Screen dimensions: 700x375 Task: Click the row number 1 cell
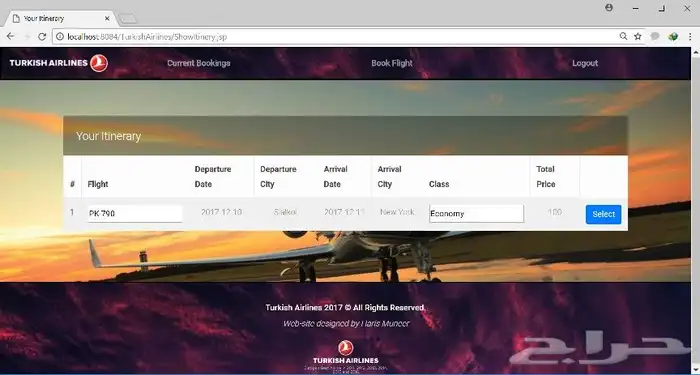[72, 212]
